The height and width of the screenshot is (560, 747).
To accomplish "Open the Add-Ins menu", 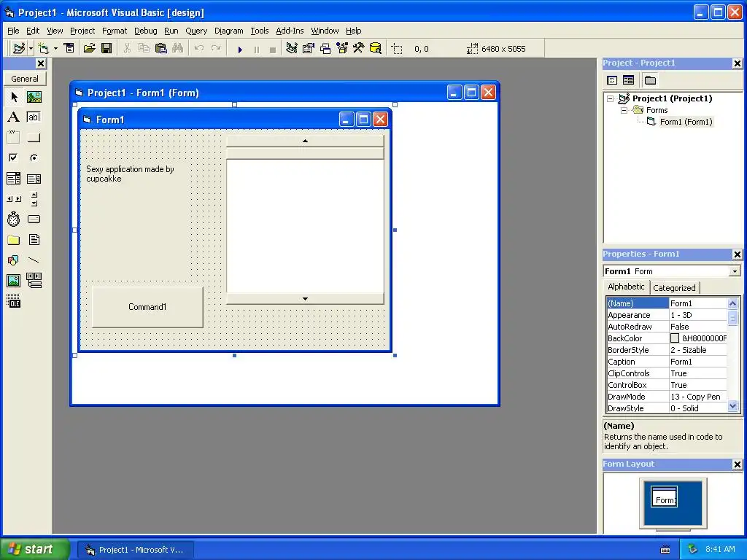I will pyautogui.click(x=290, y=31).
